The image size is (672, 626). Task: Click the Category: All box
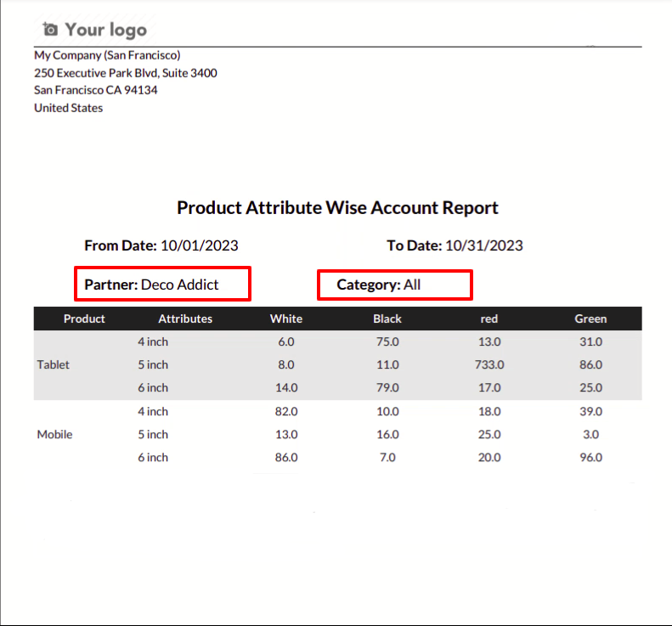pyautogui.click(x=395, y=285)
